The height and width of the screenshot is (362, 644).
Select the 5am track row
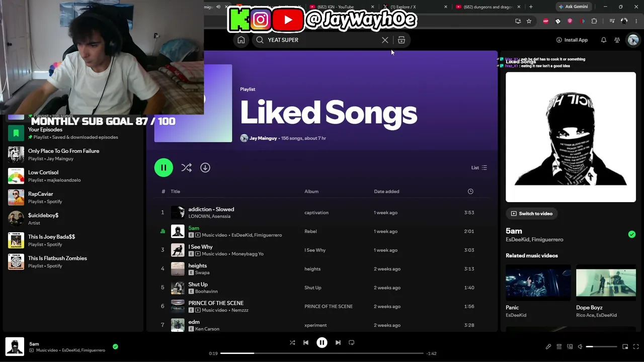coord(321,231)
